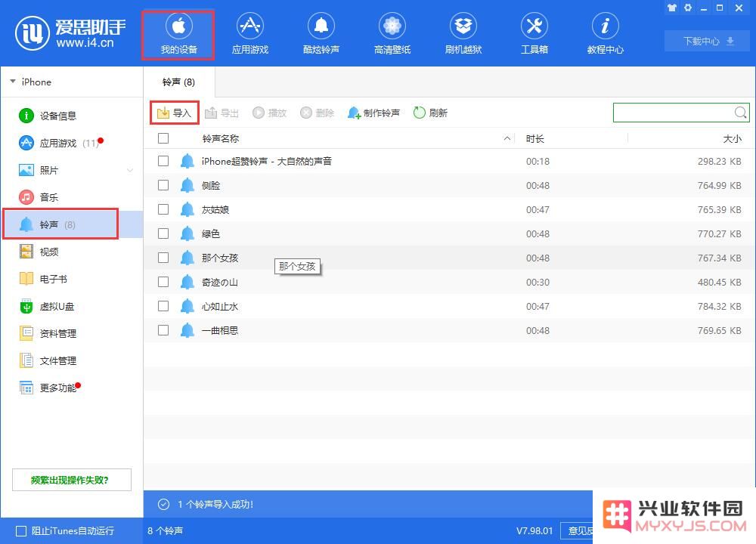Image resolution: width=756 pixels, height=544 pixels.
Task: Open 高清壁纸 wallpaper section
Action: 392,35
